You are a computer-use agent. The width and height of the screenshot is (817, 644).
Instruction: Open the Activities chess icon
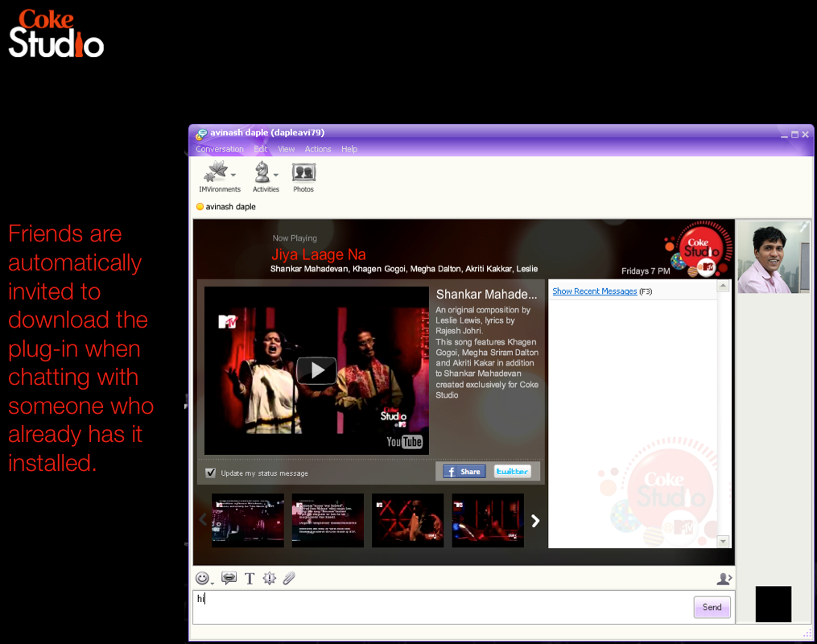coord(262,171)
